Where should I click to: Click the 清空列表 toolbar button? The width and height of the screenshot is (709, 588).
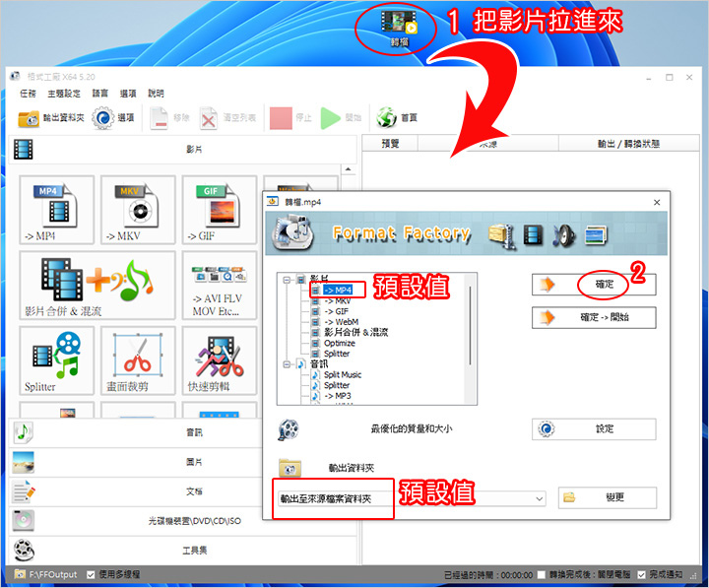pyautogui.click(x=228, y=118)
